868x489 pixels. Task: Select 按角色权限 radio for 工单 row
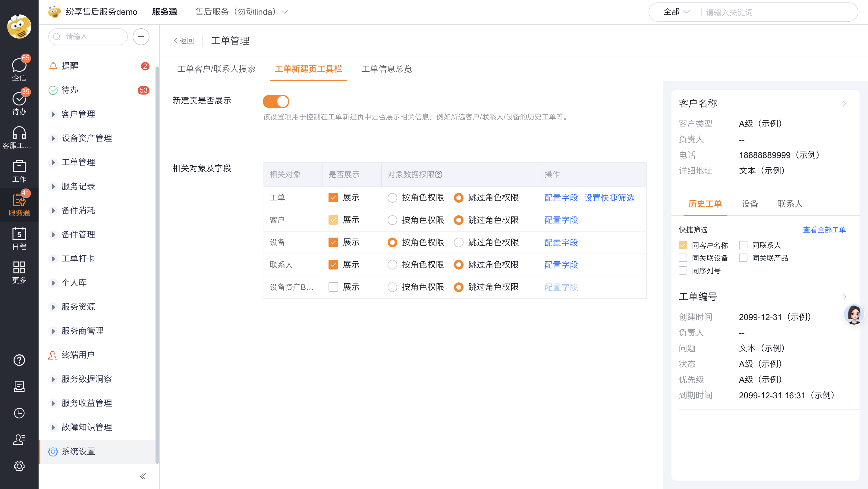pos(392,198)
